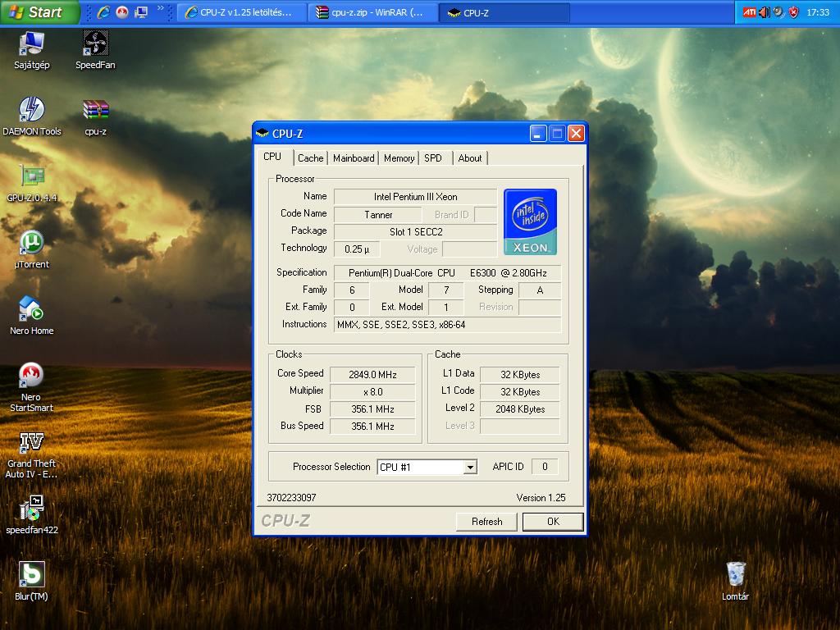Select the µTorrent desktop shortcut
Screen dimensions: 840x630
click(32, 249)
